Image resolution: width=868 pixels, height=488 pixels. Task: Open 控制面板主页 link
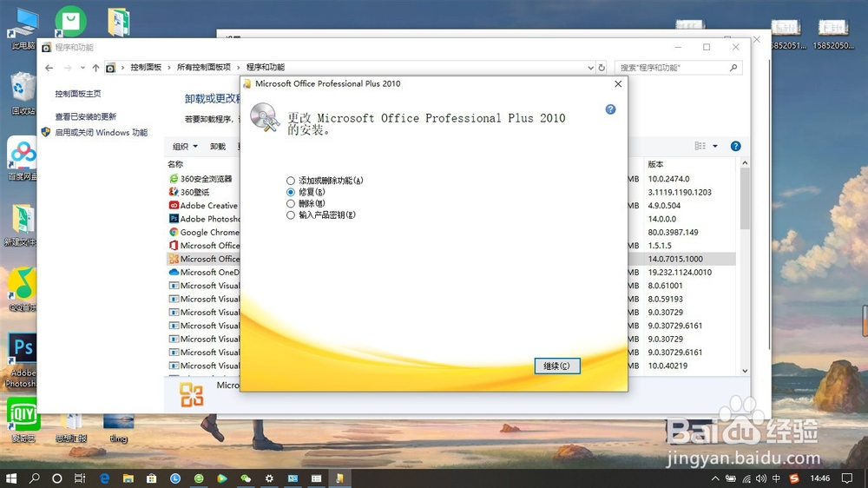click(78, 94)
